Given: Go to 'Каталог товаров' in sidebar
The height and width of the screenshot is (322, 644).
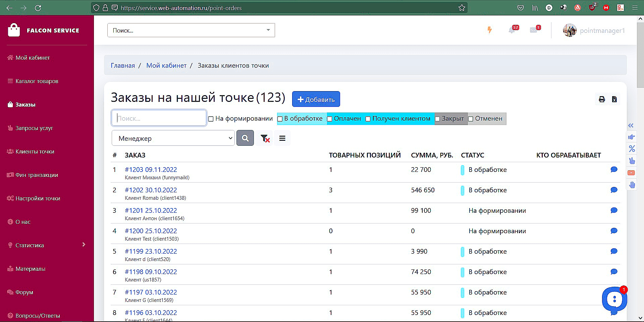Looking at the screenshot, I should pyautogui.click(x=37, y=81).
